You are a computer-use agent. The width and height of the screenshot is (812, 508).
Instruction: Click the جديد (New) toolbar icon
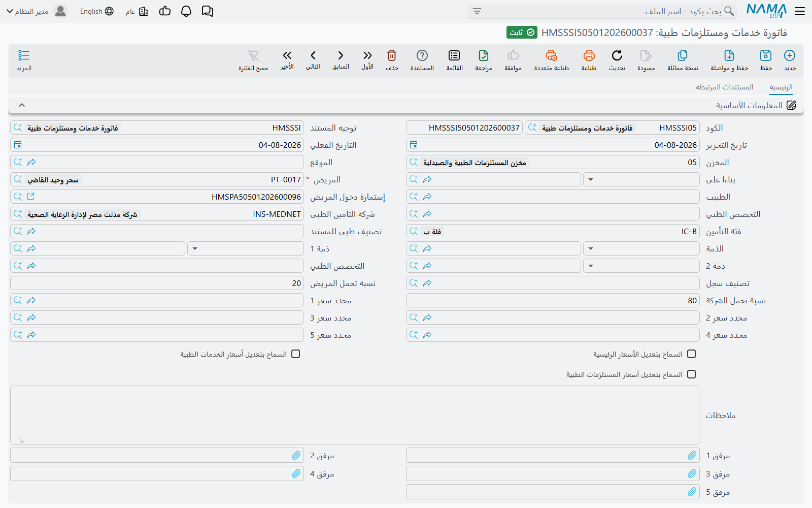click(790, 55)
